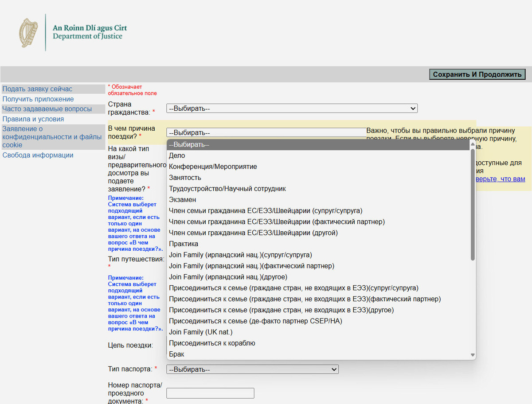Select Занятость option
Image resolution: width=532 pixels, height=404 pixels.
point(318,178)
